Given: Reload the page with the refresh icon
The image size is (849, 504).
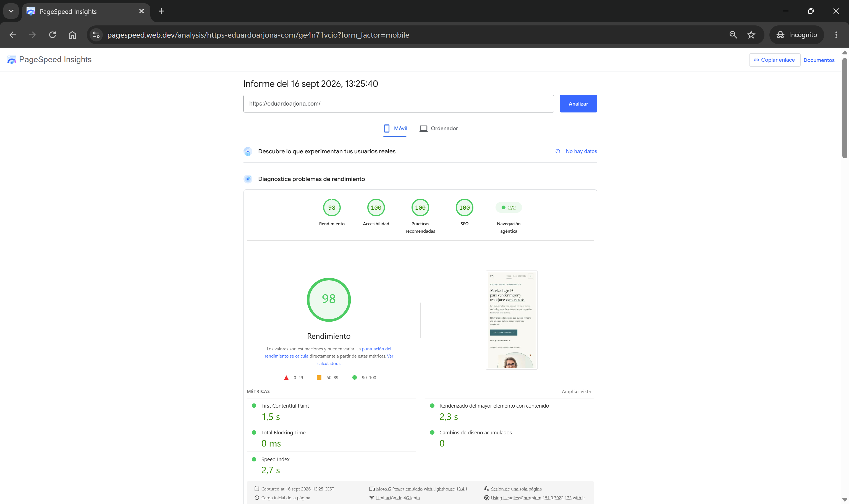Looking at the screenshot, I should [x=52, y=35].
